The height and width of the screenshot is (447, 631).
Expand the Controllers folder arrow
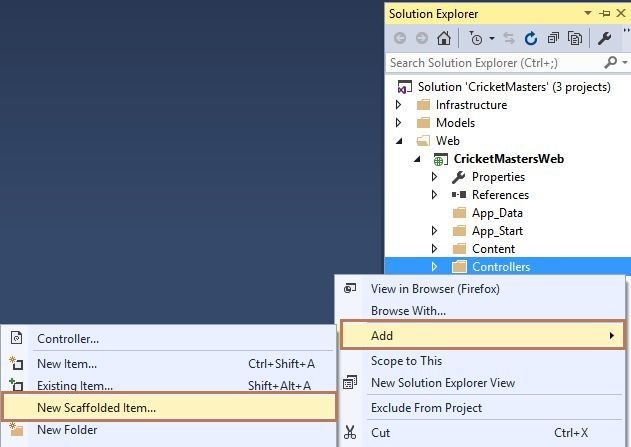434,266
